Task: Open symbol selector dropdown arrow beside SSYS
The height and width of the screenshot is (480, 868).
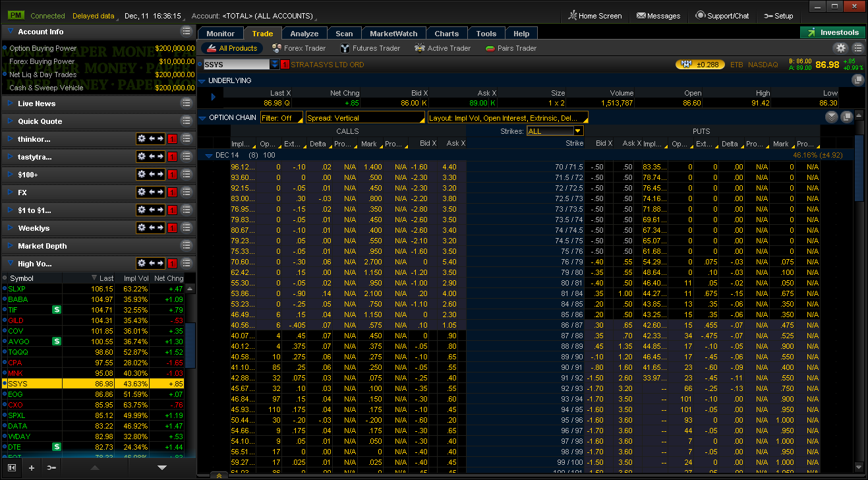Action: tap(275, 65)
